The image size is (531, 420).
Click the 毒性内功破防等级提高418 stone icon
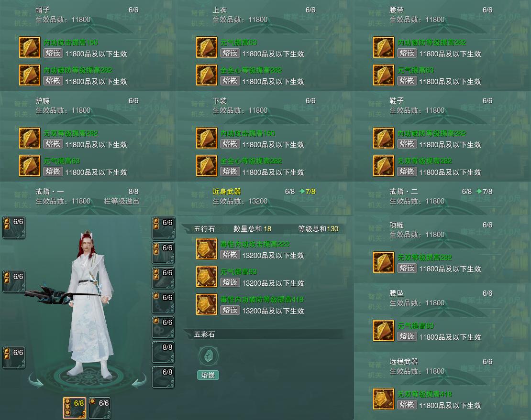click(207, 304)
